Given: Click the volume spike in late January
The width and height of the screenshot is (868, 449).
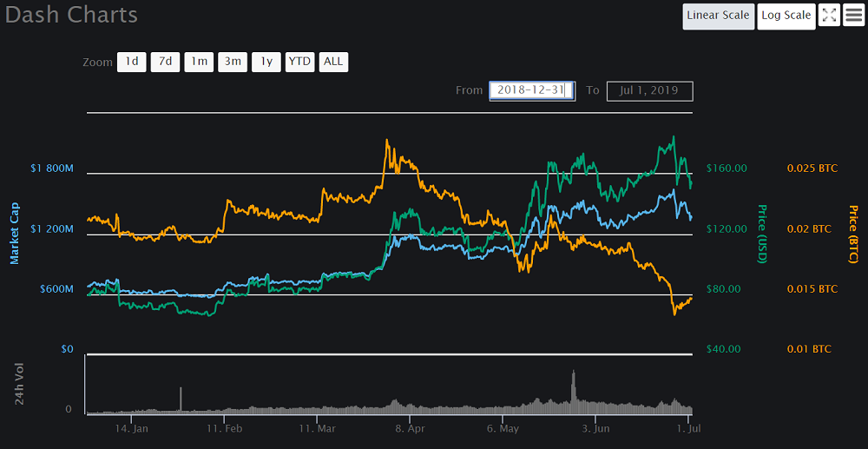Looking at the screenshot, I should point(181,399).
